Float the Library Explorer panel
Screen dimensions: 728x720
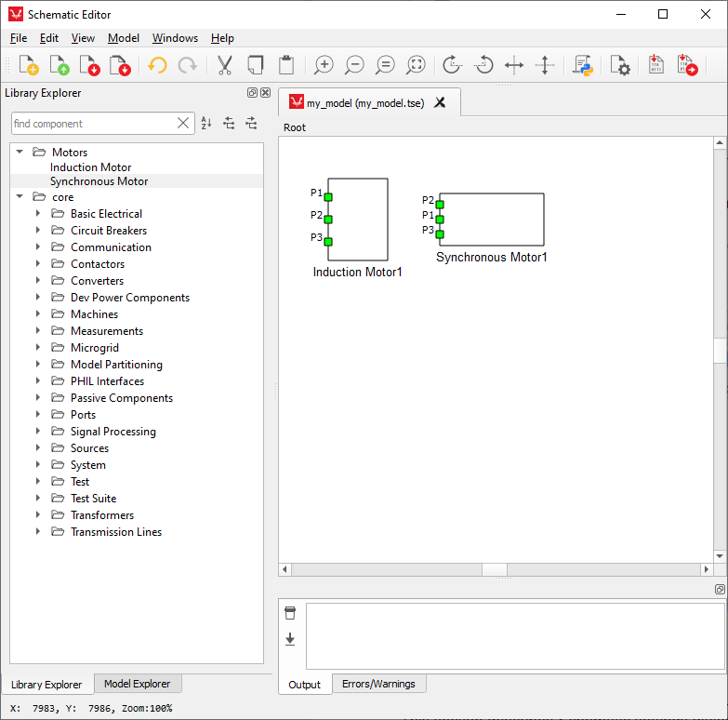pyautogui.click(x=252, y=93)
